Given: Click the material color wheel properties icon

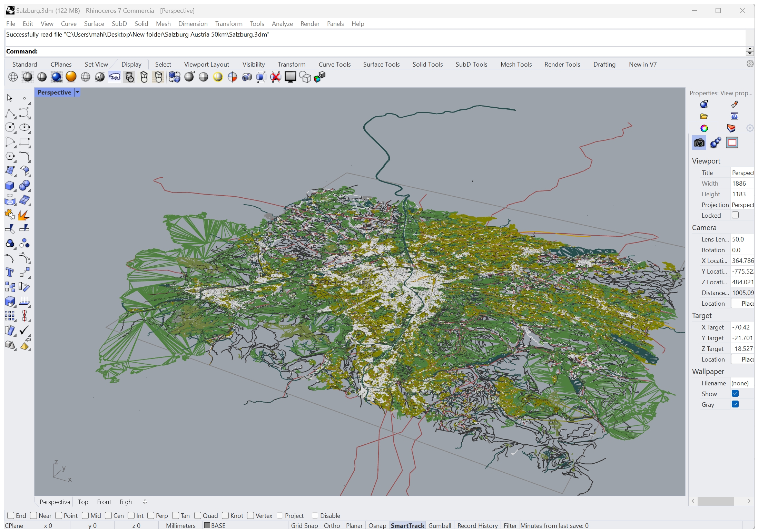Looking at the screenshot, I should click(704, 128).
